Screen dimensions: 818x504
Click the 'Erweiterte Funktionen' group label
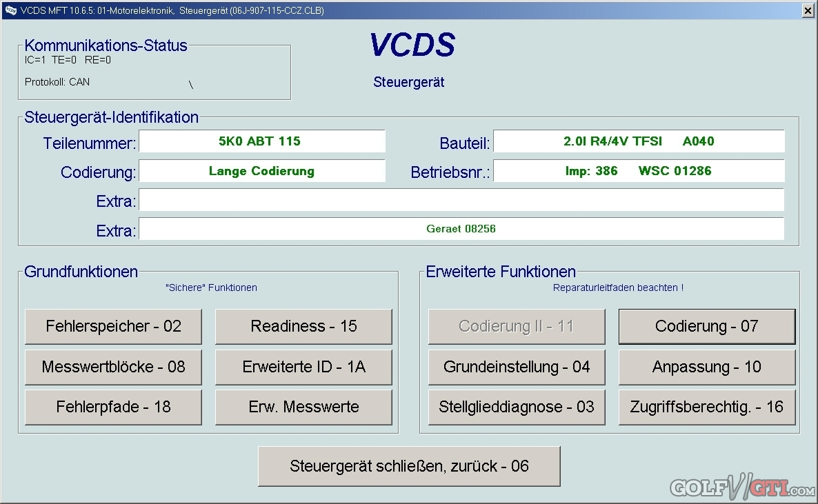coord(501,271)
